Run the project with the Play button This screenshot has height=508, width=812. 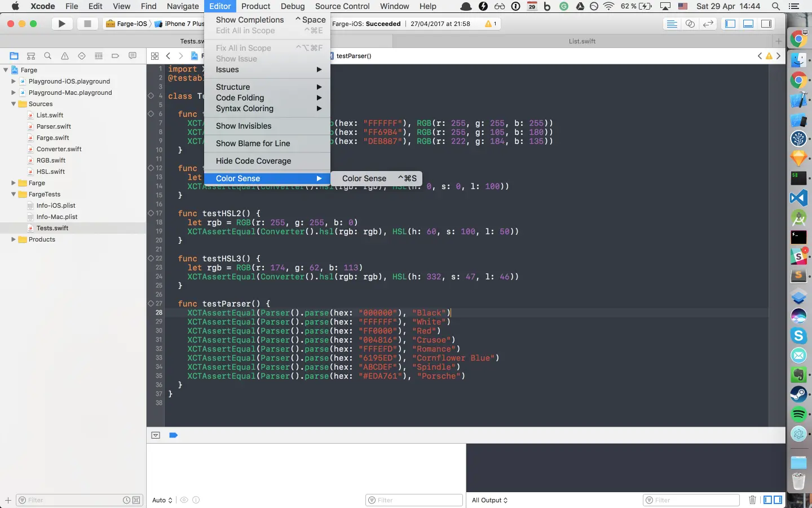point(62,24)
